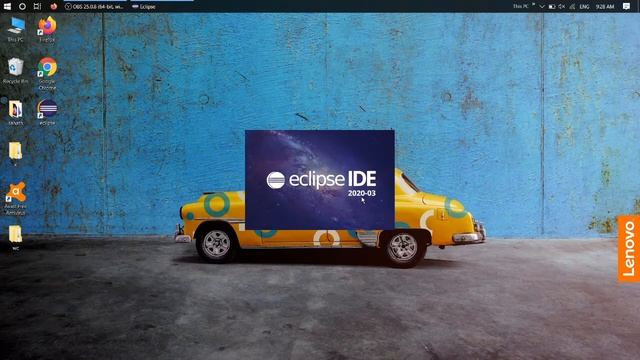Image resolution: width=640 pixels, height=360 pixels.
Task: Open the Windows Start menu
Action: pyautogui.click(x=7, y=7)
